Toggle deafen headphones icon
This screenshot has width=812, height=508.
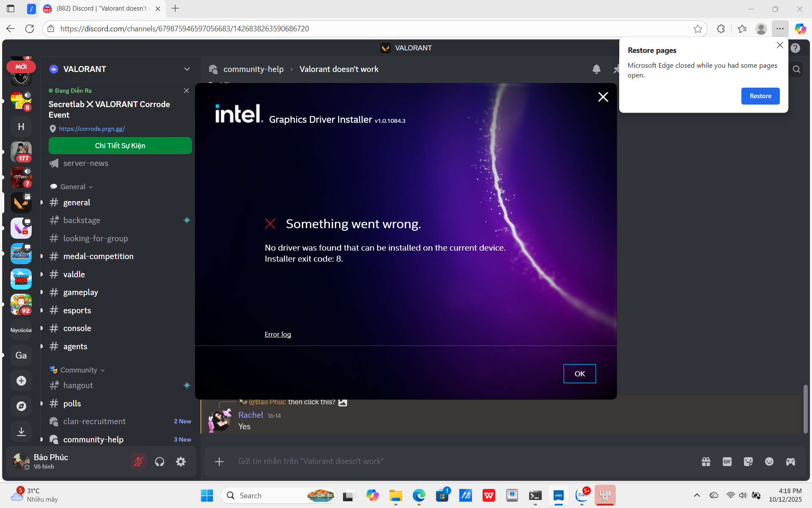[x=159, y=461]
